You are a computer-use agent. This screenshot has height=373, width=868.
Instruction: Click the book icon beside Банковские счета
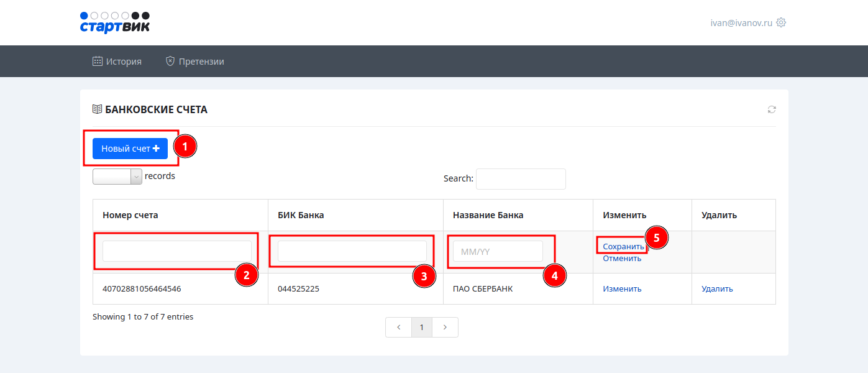point(97,109)
